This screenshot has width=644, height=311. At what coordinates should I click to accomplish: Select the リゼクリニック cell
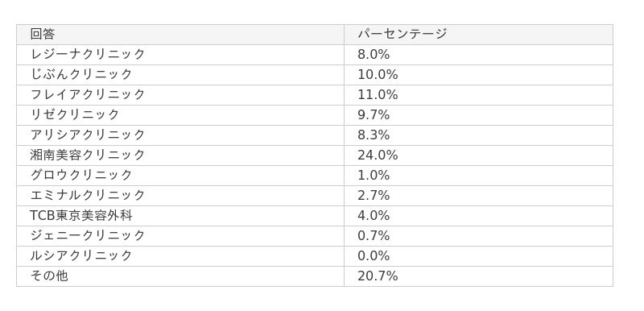tap(180, 115)
